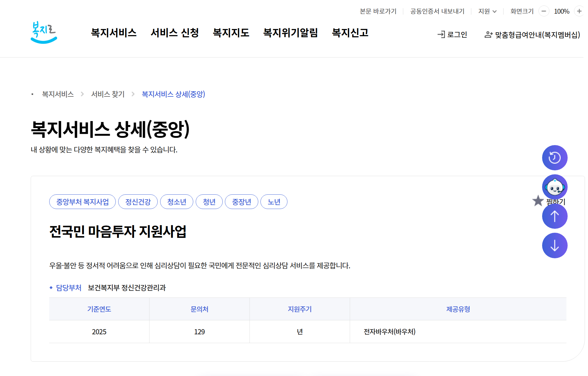Click the scroll-to-top arrow button

(x=555, y=216)
